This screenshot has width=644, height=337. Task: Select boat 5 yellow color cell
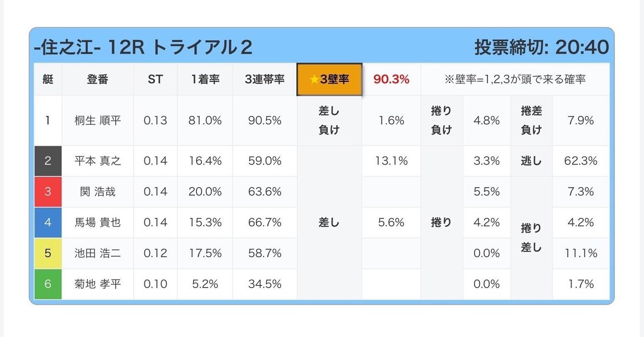tap(48, 253)
